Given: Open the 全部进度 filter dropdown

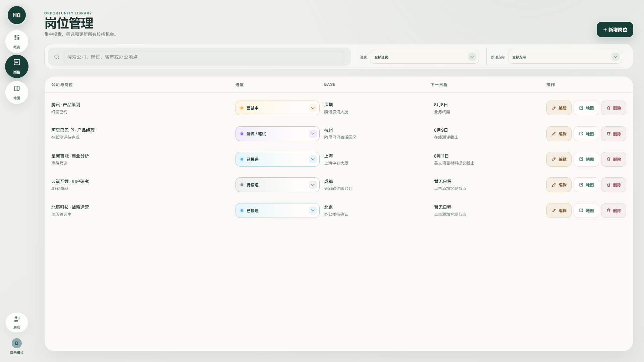Looking at the screenshot, I should [x=424, y=57].
